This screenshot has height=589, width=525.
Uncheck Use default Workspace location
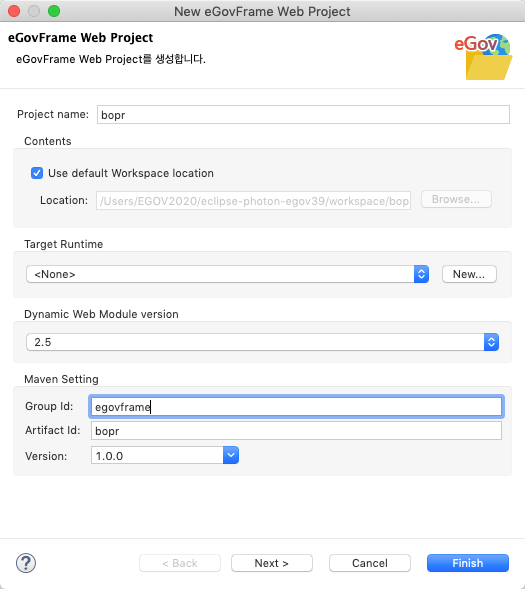coord(37,173)
